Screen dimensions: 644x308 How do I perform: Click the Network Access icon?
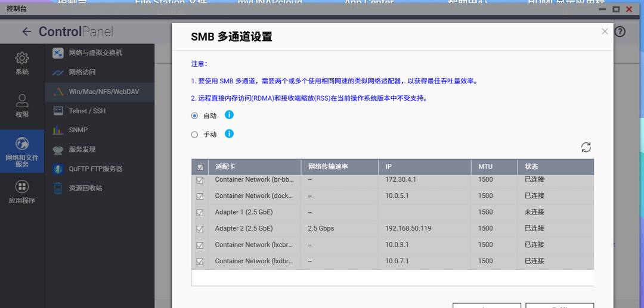click(x=58, y=72)
